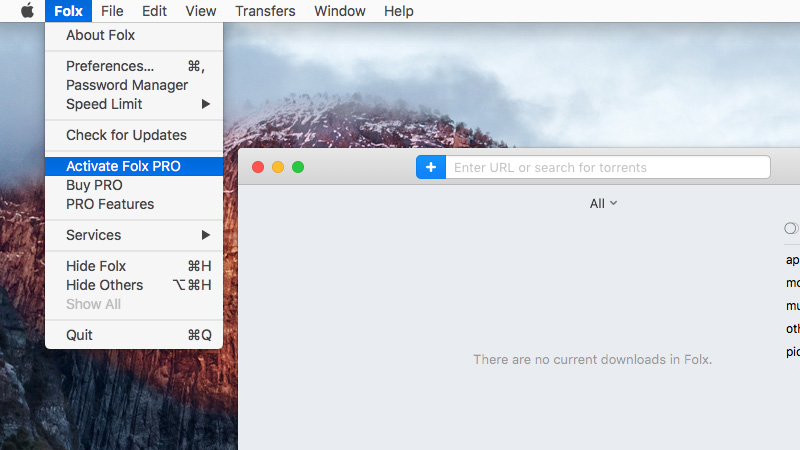Open the File menu
The height and width of the screenshot is (450, 800).
click(112, 11)
